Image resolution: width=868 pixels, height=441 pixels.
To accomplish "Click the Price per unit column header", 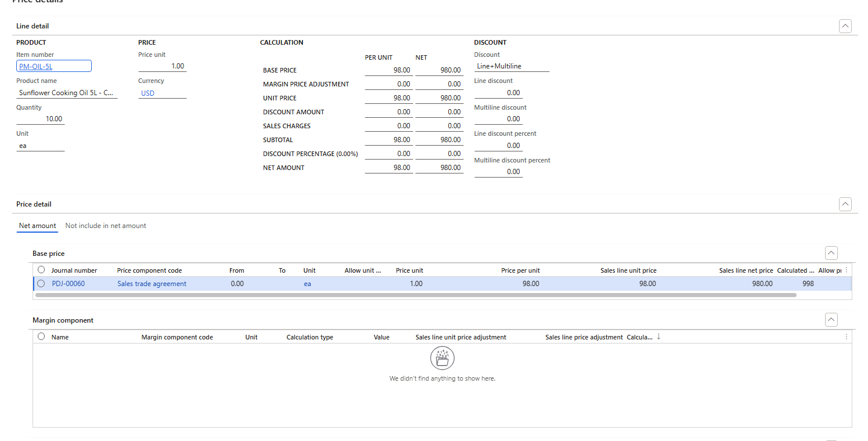I will 520,270.
